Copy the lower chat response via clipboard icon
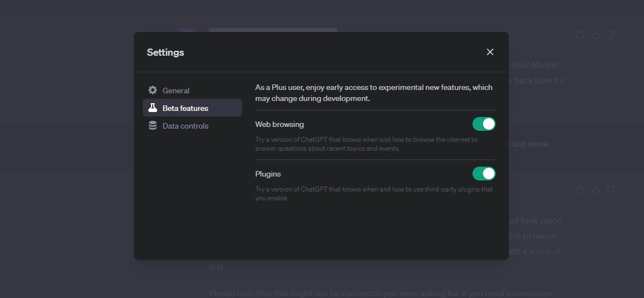The height and width of the screenshot is (298, 644). click(x=579, y=190)
